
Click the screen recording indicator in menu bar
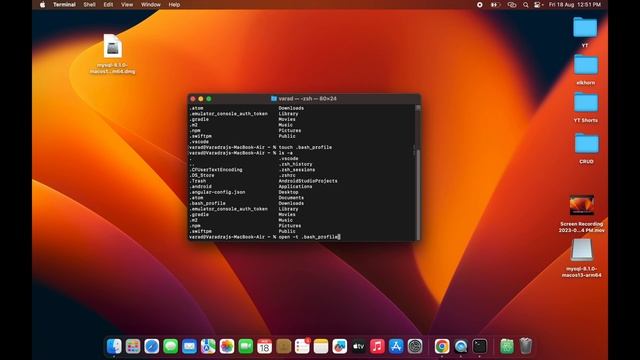pos(480,5)
